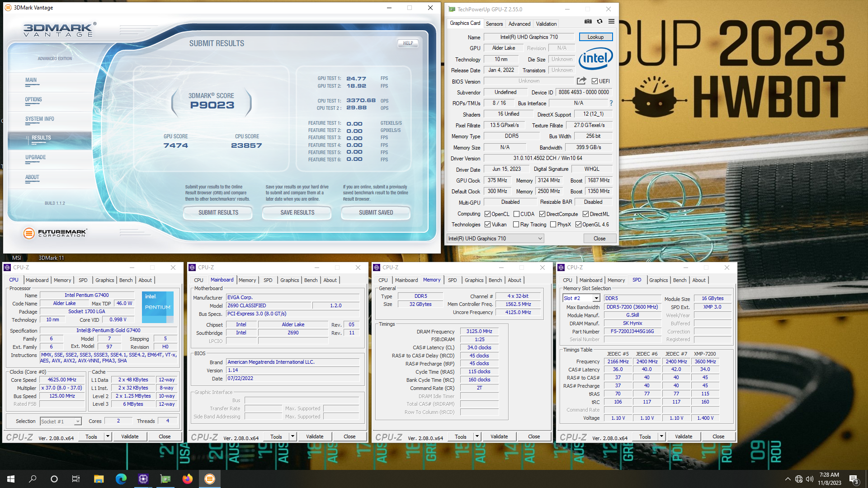Click the GPU-Z screenshot camera icon
The width and height of the screenshot is (868, 488).
pyautogui.click(x=588, y=21)
